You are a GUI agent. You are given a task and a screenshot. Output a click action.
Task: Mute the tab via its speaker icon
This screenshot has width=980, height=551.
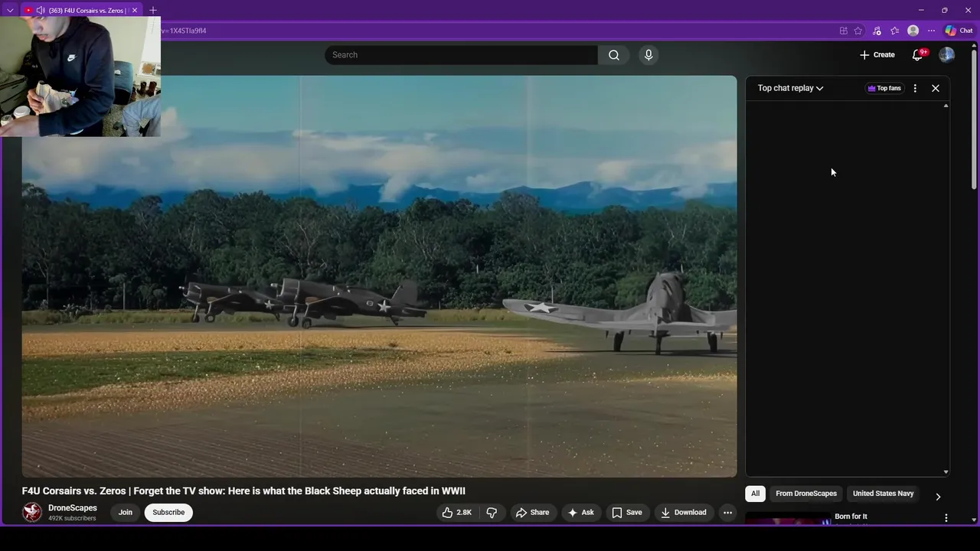tap(40, 11)
